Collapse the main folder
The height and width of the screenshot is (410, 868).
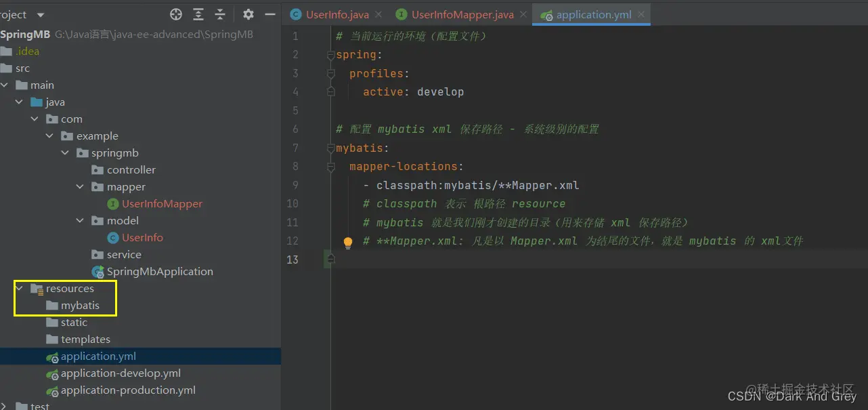tap(5, 85)
